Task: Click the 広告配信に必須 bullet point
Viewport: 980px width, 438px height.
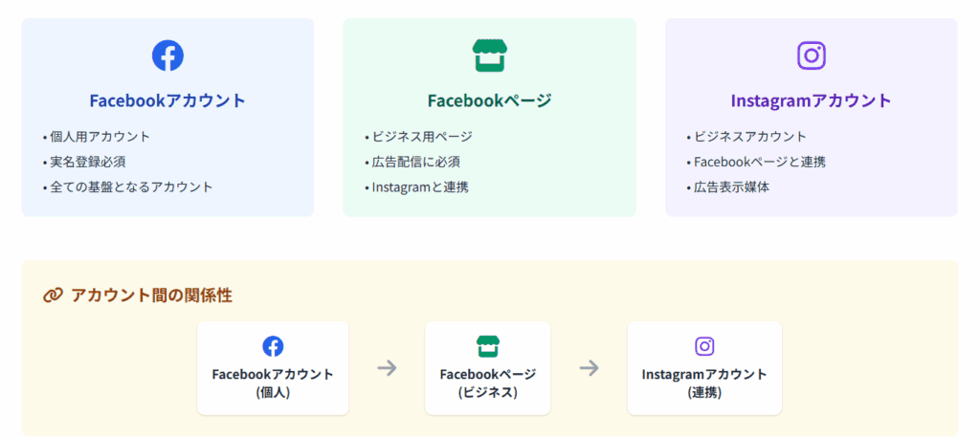Action: 409,162
